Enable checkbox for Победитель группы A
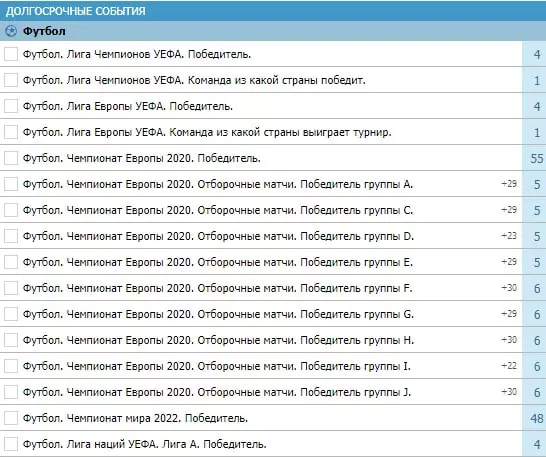Screen dimensions: 546x457 click(x=11, y=184)
